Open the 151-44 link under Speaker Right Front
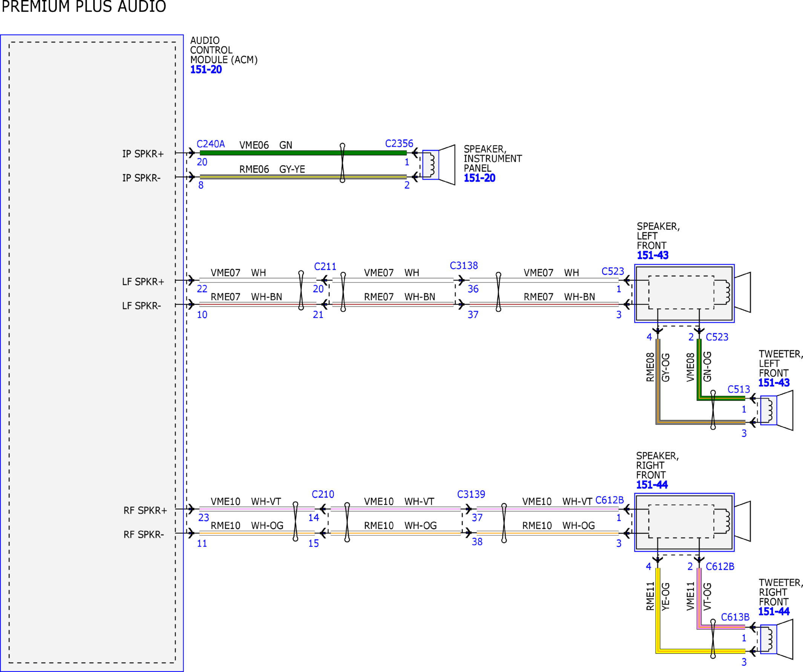 click(651, 485)
